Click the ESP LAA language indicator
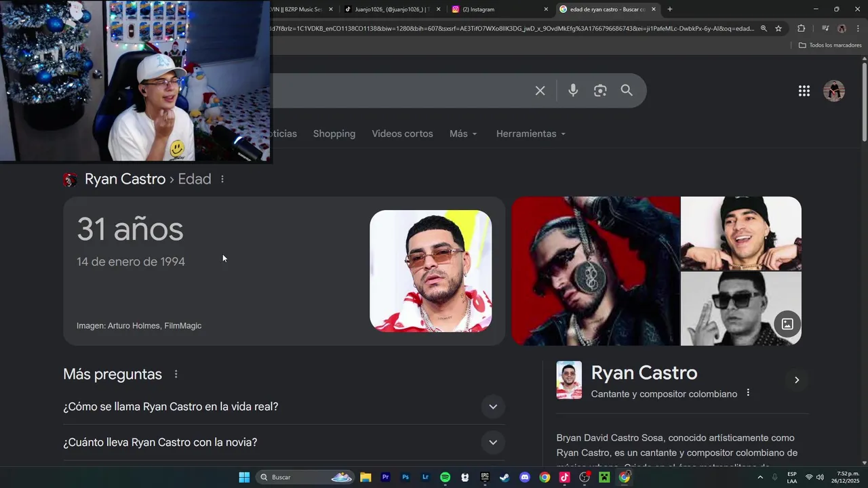The image size is (868, 488). [792, 477]
